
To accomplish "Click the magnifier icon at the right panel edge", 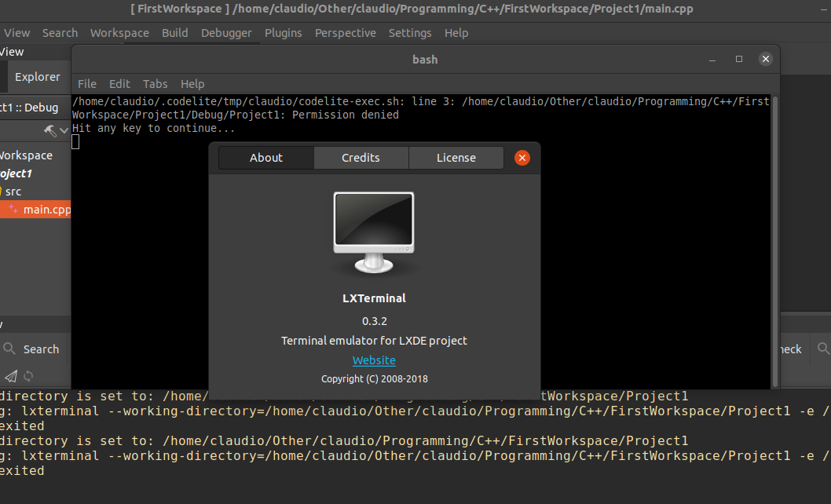I will [x=822, y=349].
